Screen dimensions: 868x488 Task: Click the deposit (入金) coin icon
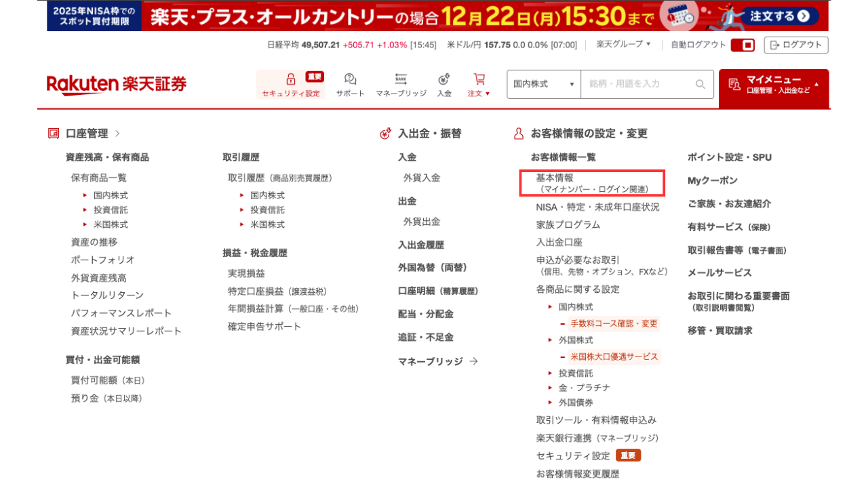pos(444,79)
